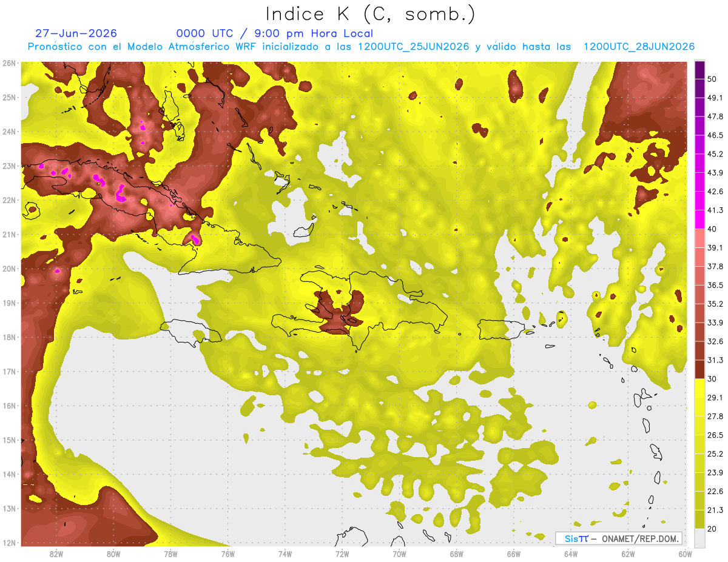Click the '0000 UTC / 9:00 pm Hora Local' time label
Screen dimensions: 728x562
[275, 33]
